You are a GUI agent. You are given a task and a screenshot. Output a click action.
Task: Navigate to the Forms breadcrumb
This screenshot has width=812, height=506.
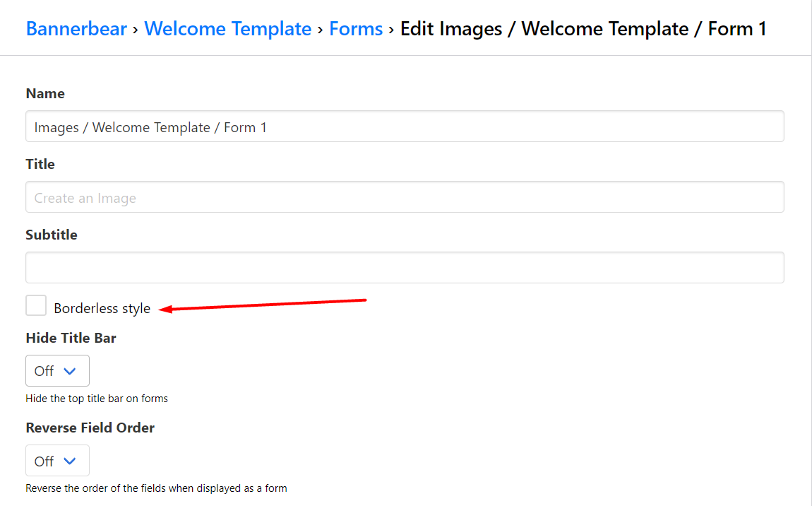(x=356, y=29)
